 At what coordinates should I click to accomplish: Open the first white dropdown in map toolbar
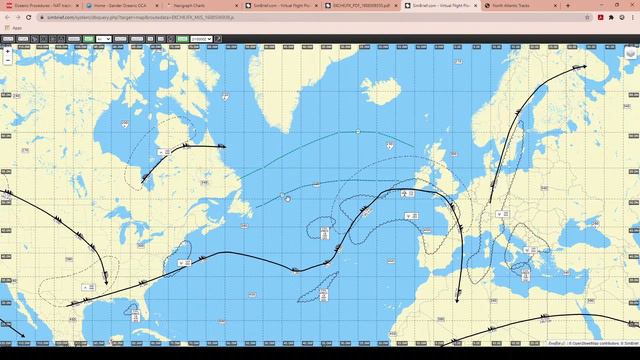coord(104,39)
